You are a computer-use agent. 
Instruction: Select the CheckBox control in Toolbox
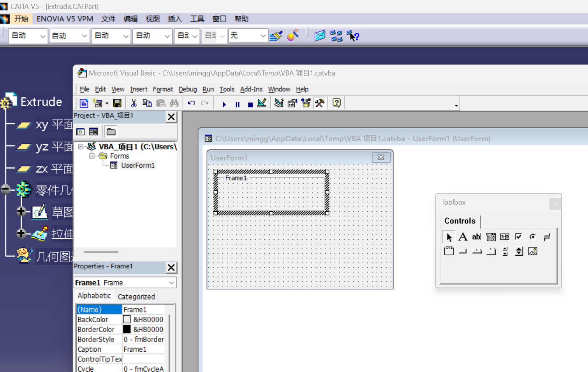pos(518,237)
